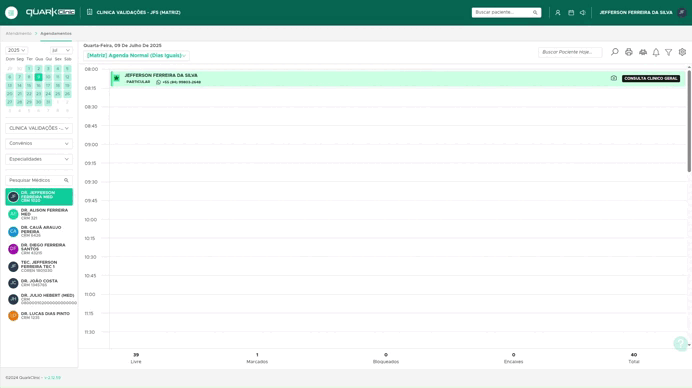Open the agenda filter funnel icon

click(x=669, y=52)
